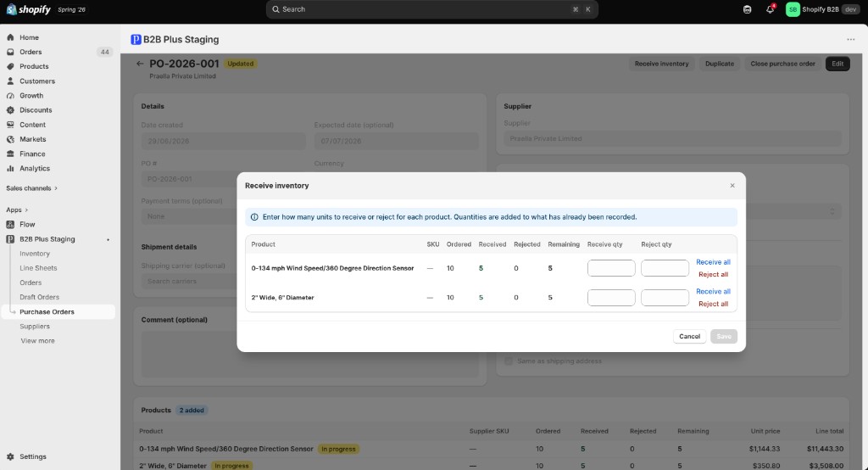The height and width of the screenshot is (470, 868).
Task: Click the 2 added badge in Products
Action: point(192,410)
